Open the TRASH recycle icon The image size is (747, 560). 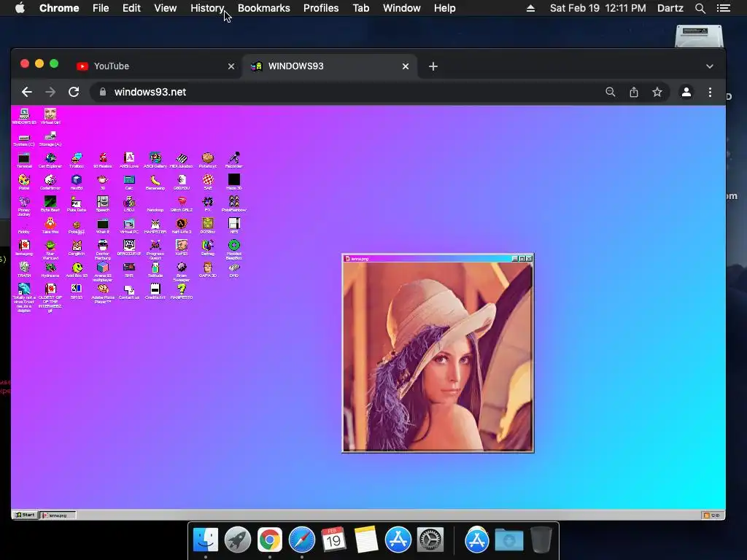[24, 270]
